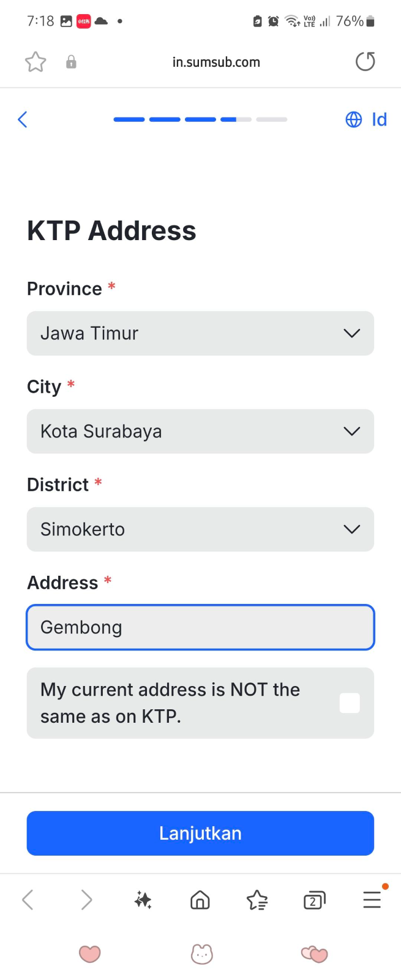This screenshot has height=980, width=401.
Task: Tap the site security padlock icon
Action: coord(71,62)
